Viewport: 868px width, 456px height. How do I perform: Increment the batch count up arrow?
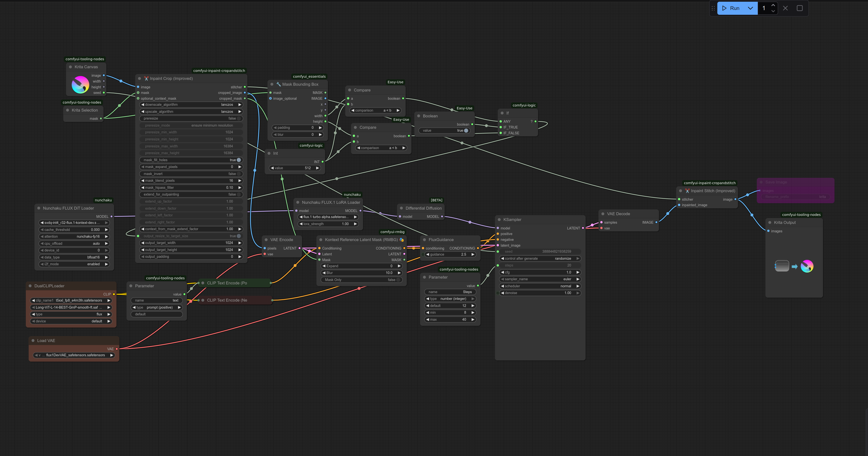[773, 5]
